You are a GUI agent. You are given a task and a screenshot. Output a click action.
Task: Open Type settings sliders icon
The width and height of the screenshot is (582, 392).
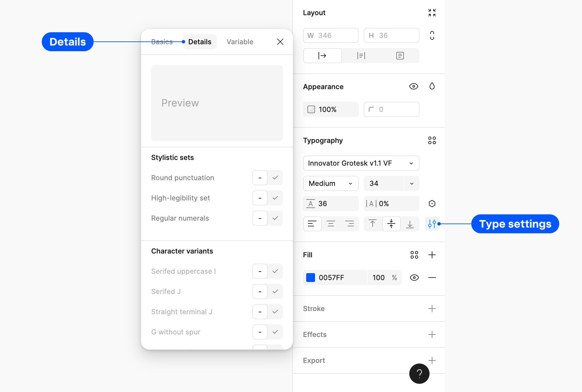coord(432,224)
